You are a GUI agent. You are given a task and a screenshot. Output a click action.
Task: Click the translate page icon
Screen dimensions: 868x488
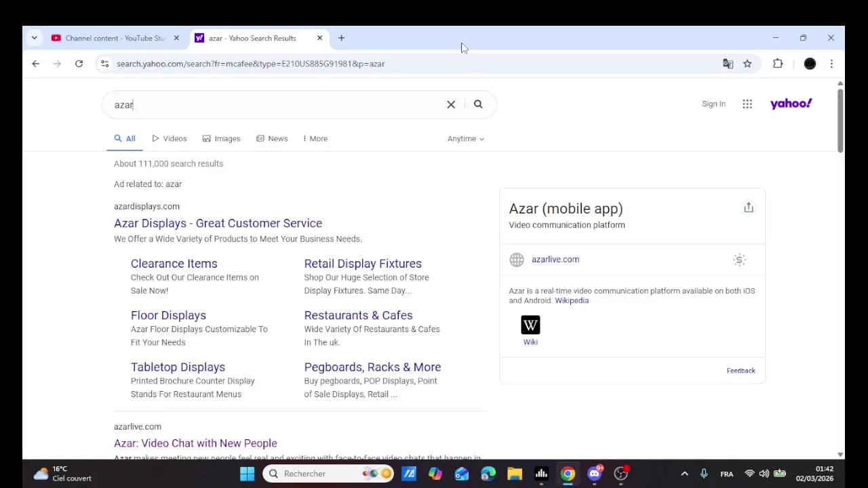(x=728, y=64)
